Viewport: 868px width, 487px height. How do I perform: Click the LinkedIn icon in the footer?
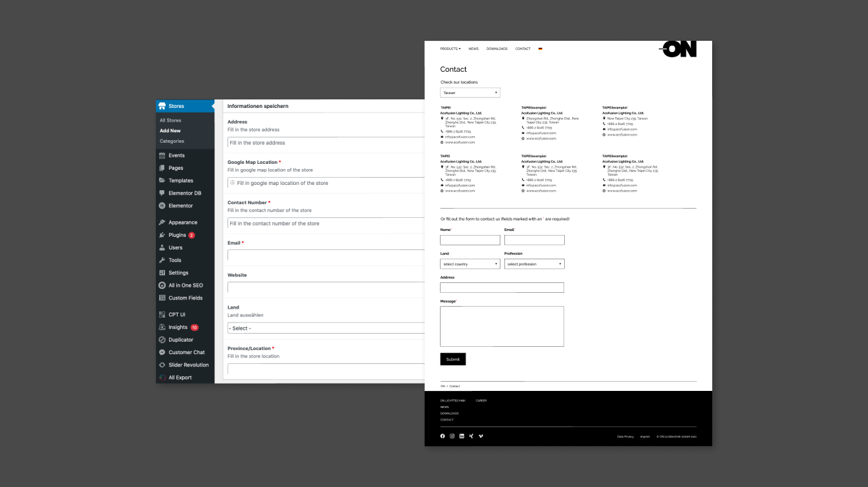tap(462, 436)
